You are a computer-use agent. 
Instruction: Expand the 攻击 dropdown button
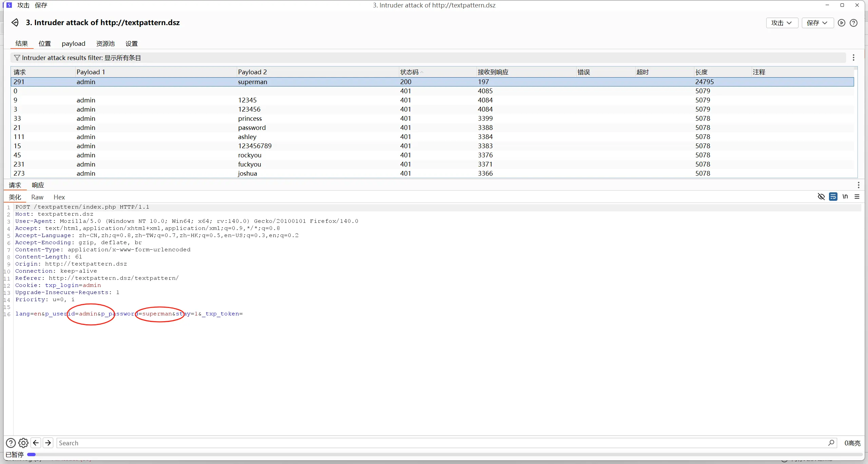pyautogui.click(x=782, y=23)
